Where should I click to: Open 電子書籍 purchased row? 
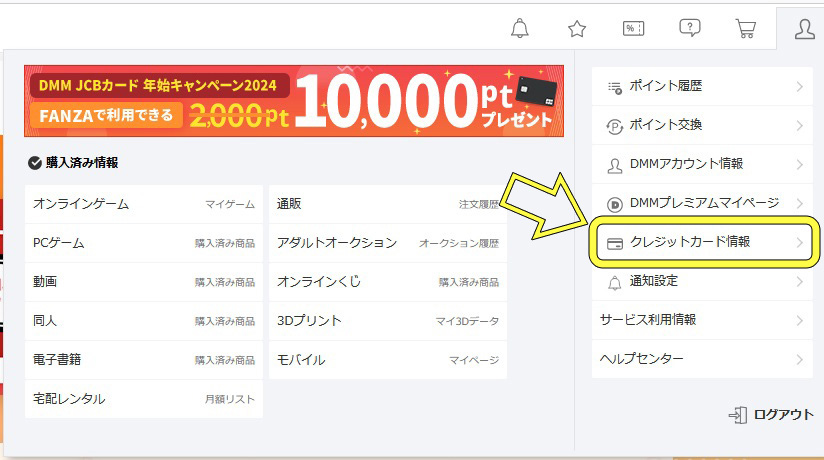pyautogui.click(x=143, y=360)
